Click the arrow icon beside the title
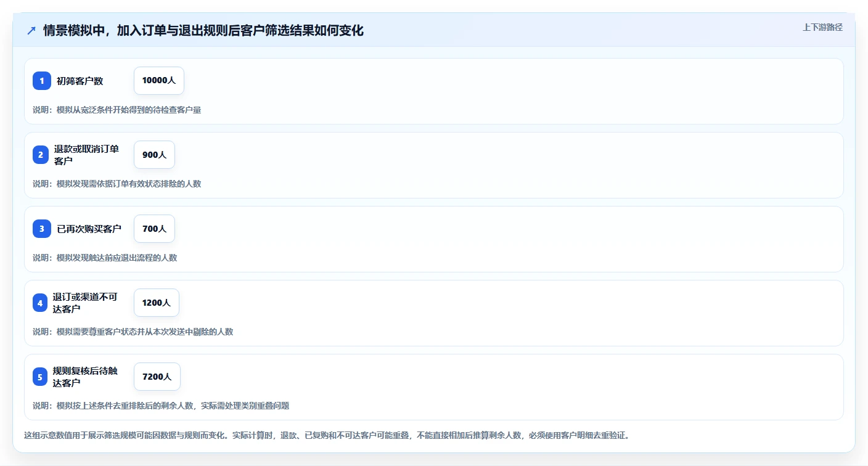Screen dimensions: 868x466 (x=31, y=30)
